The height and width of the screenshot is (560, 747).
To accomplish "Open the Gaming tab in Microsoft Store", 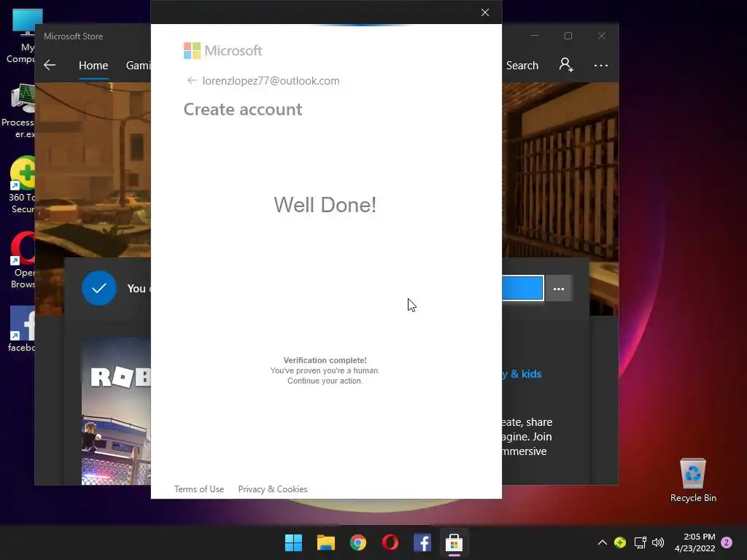I will tap(138, 65).
